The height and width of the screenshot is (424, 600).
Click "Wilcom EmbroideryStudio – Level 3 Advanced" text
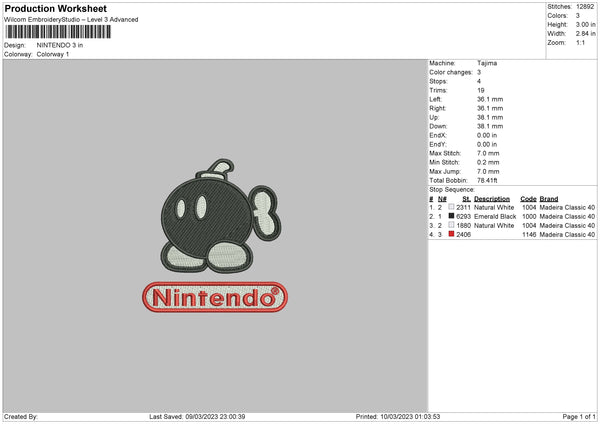71,20
